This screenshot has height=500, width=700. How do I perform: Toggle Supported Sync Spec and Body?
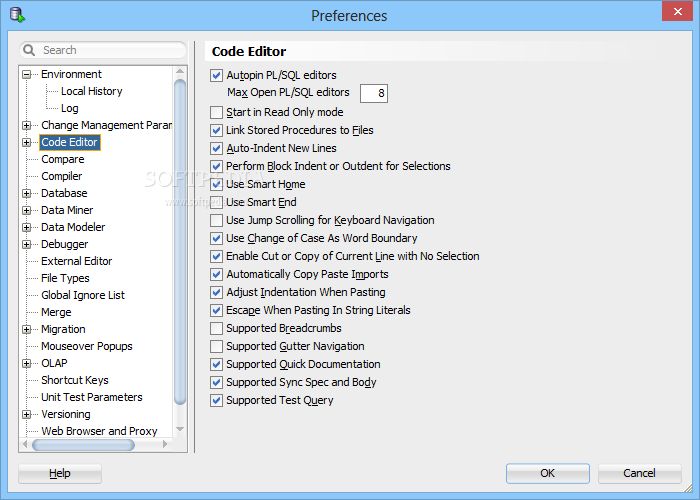[x=217, y=382]
